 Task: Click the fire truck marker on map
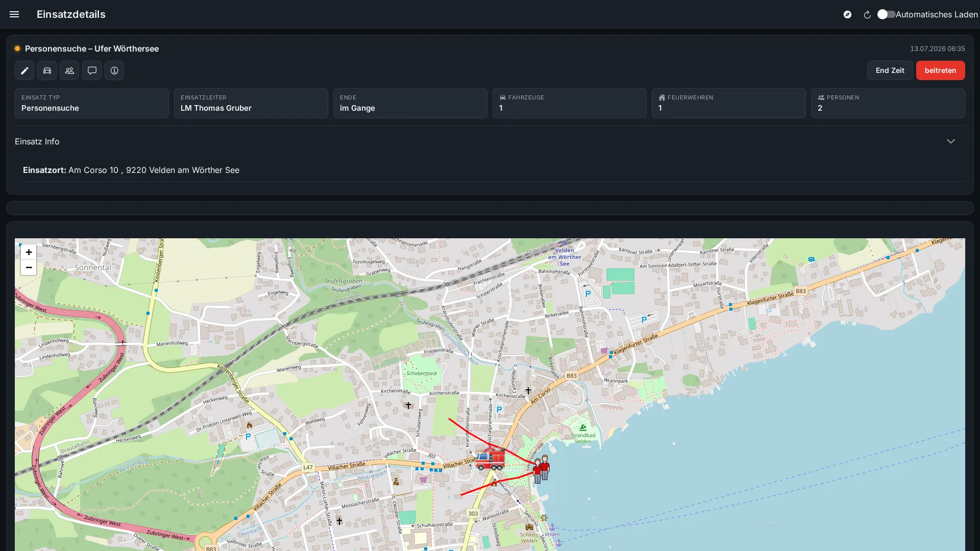(x=490, y=458)
